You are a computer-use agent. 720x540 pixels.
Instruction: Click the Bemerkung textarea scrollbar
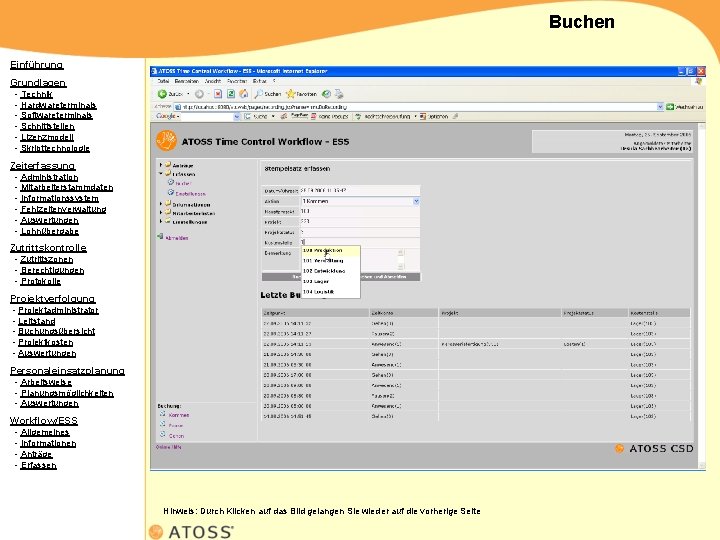point(400,259)
